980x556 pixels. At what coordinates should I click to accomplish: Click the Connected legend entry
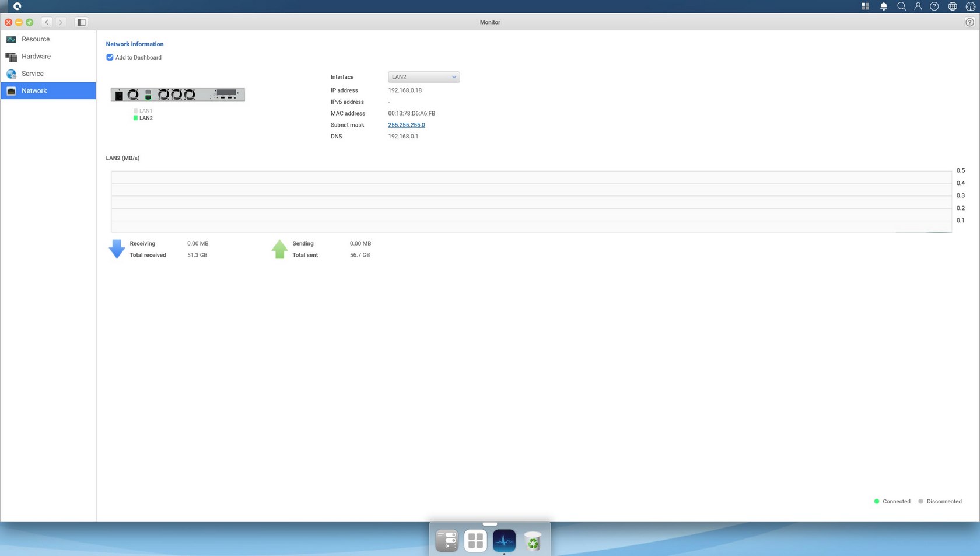click(x=892, y=502)
